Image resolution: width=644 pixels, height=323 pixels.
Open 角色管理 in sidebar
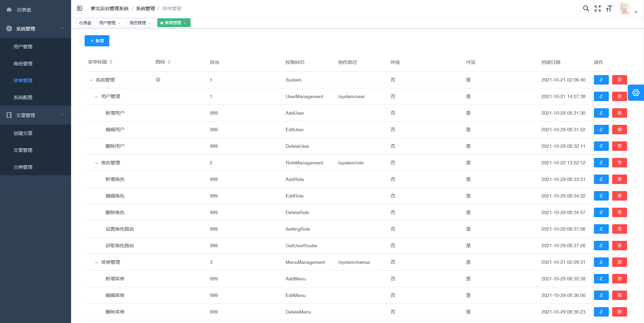(x=36, y=64)
